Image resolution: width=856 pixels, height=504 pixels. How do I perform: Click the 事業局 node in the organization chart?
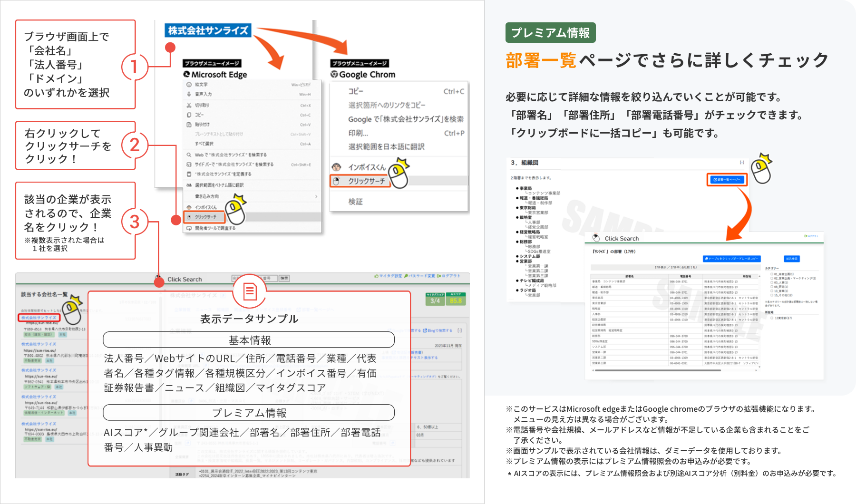[x=526, y=188]
